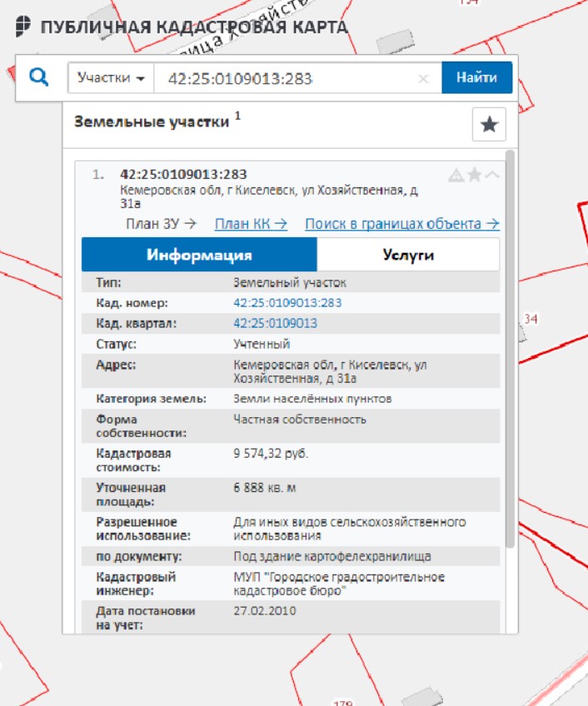
Task: Open favorites with the star button
Action: 489,124
